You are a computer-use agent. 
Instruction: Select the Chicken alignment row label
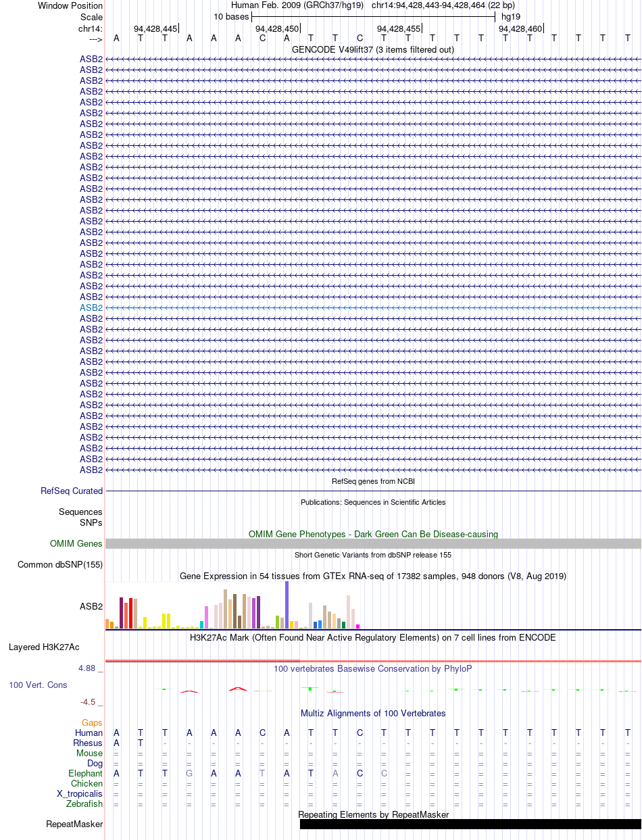pos(87,783)
